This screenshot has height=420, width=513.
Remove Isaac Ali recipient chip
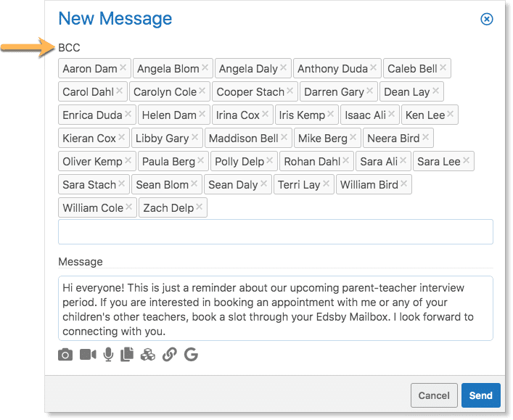tap(392, 114)
